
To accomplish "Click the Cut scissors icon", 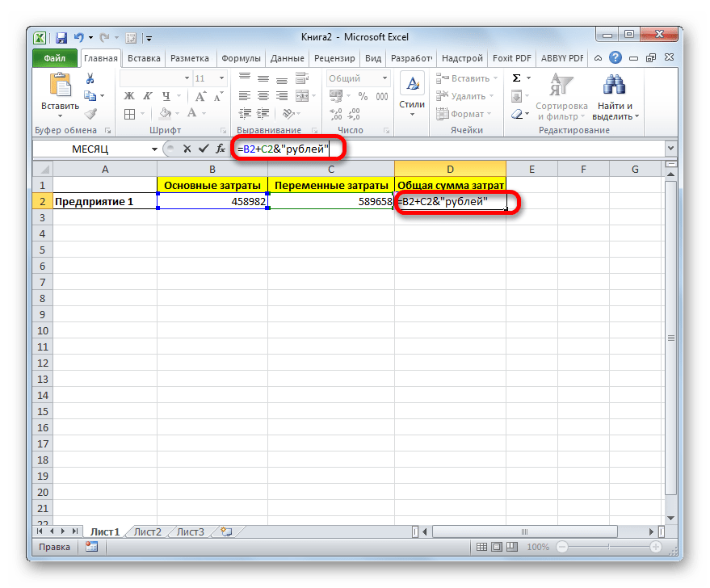I will (x=90, y=79).
